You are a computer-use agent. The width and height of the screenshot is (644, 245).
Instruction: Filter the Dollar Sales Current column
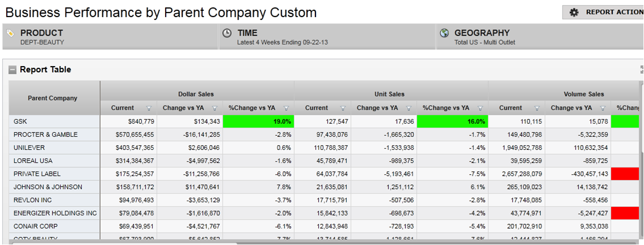click(x=149, y=108)
